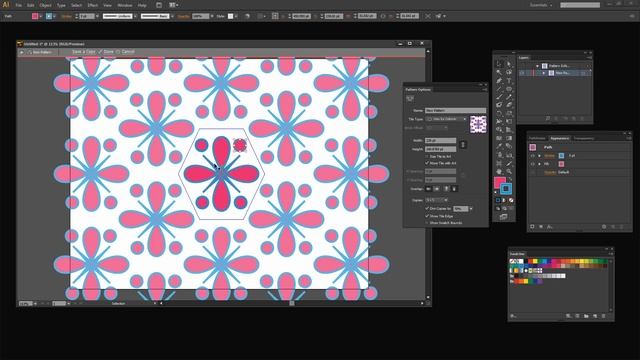Select the Paintbrush tool
Viewport: 640px width, 360px height.
click(x=499, y=97)
